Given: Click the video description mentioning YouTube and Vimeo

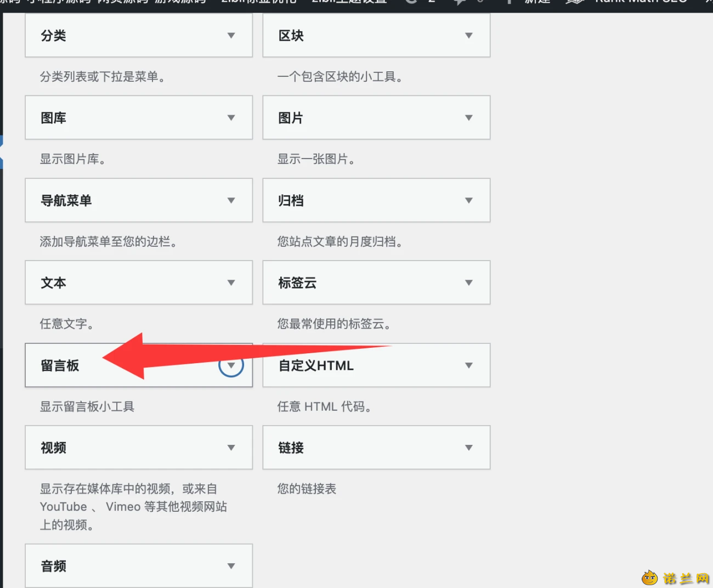Looking at the screenshot, I should click(x=133, y=507).
